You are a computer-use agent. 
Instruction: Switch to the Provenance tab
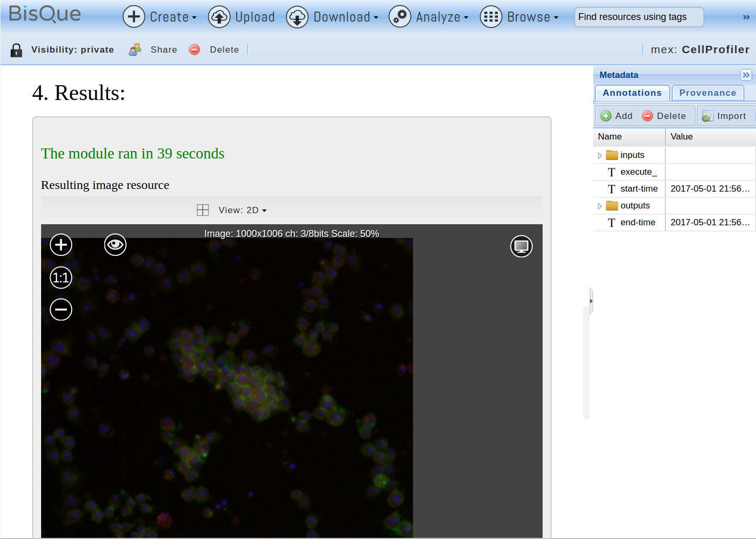tap(707, 93)
